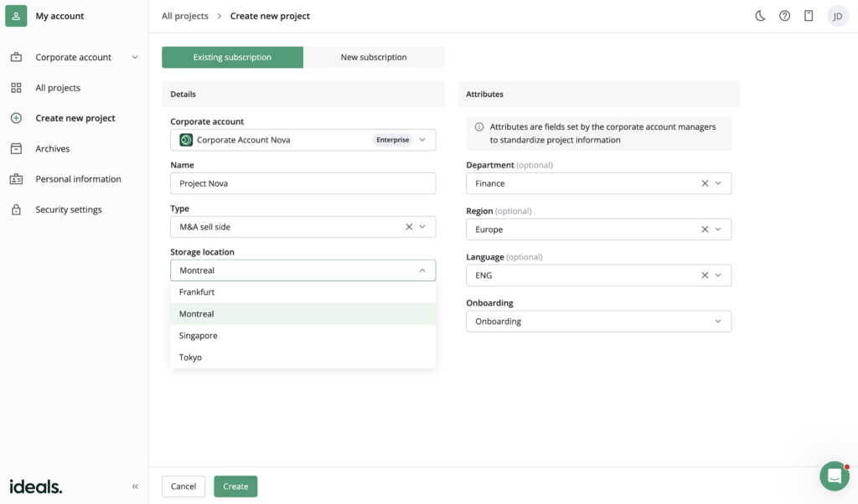Go to All projects breadcrumb
This screenshot has height=504, width=858.
(185, 16)
